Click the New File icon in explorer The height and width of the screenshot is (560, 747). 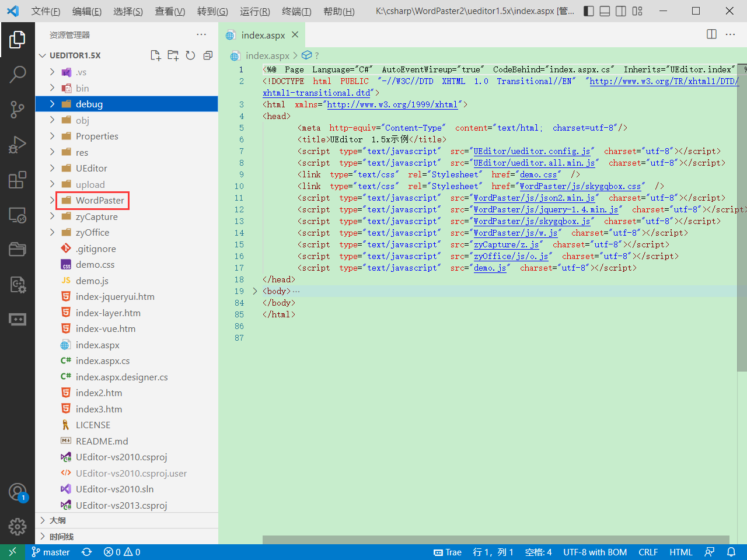[x=155, y=55]
